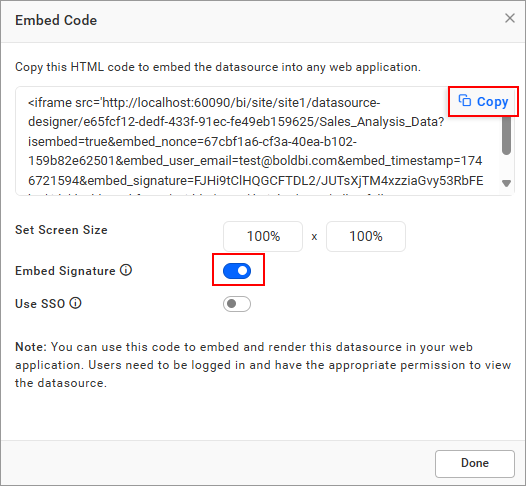Click the Note paragraph about datasource permissions
This screenshot has height=486, width=526.
[263, 365]
